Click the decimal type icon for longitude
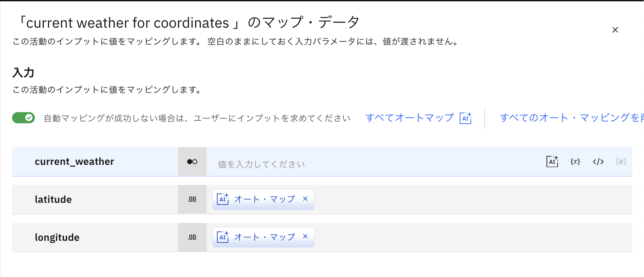The width and height of the screenshot is (644, 277). pyautogui.click(x=192, y=238)
